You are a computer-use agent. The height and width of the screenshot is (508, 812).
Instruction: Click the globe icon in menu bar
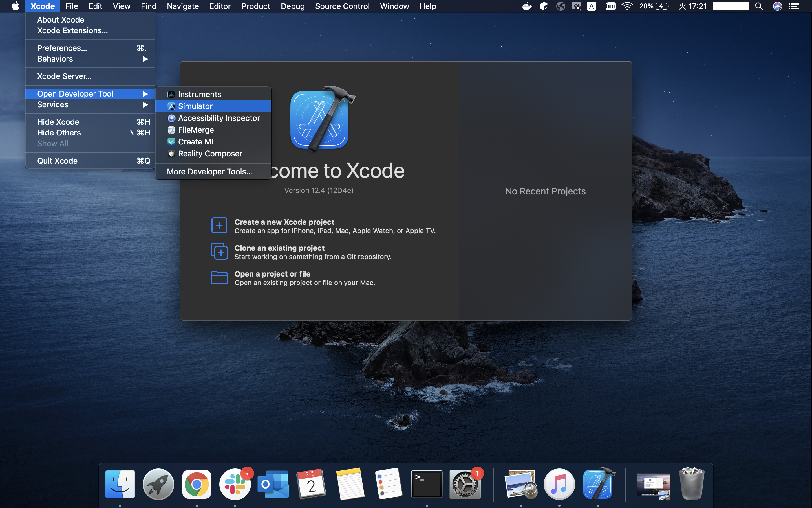[560, 6]
